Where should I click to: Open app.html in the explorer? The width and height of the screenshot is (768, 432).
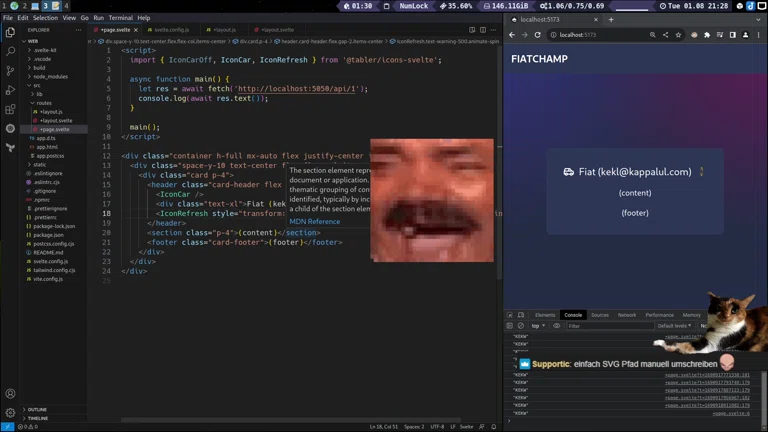pos(47,147)
